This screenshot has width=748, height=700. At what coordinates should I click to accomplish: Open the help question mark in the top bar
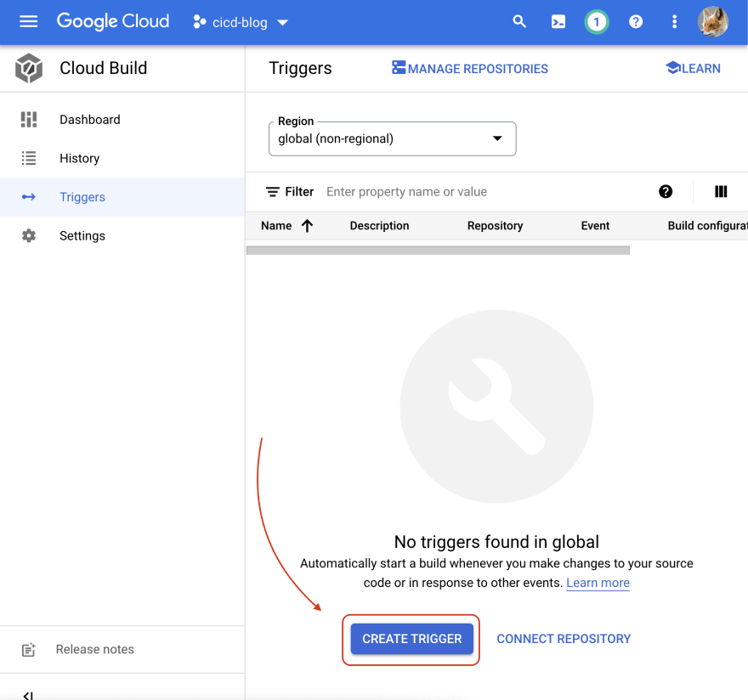(636, 22)
